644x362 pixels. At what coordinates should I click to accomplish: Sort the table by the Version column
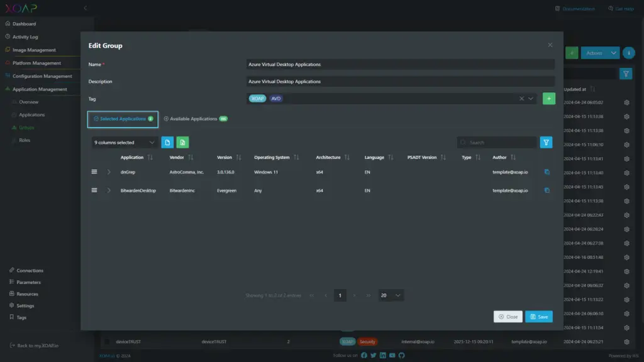238,157
